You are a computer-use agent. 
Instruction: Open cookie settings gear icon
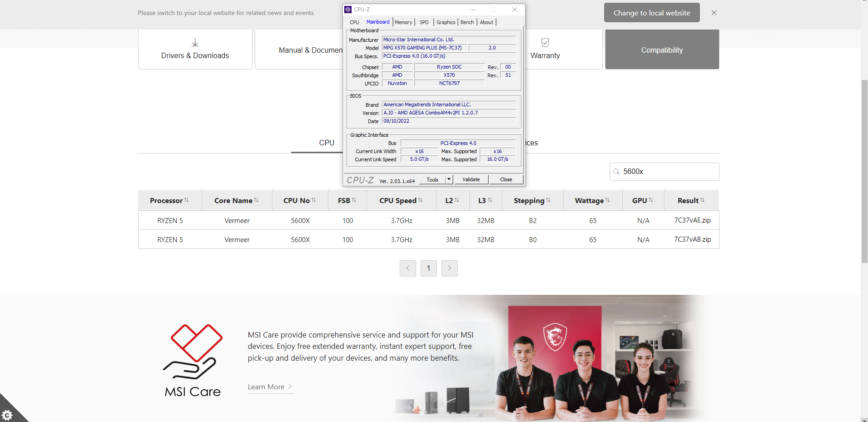(x=7, y=415)
